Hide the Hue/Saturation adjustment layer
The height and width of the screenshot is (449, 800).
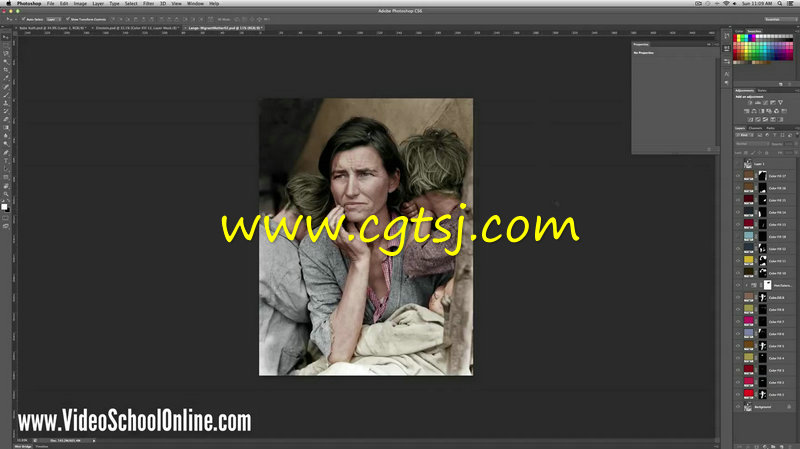(x=738, y=285)
